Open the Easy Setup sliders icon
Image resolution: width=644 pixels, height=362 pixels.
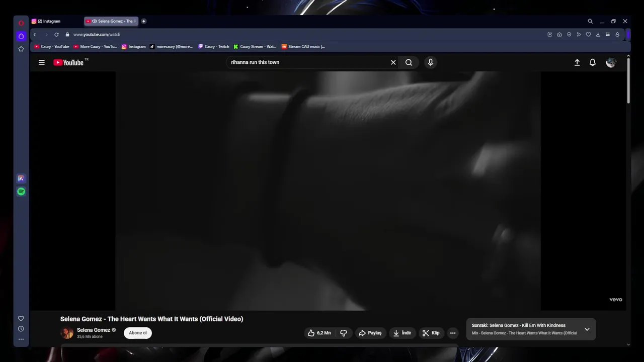pos(608,35)
